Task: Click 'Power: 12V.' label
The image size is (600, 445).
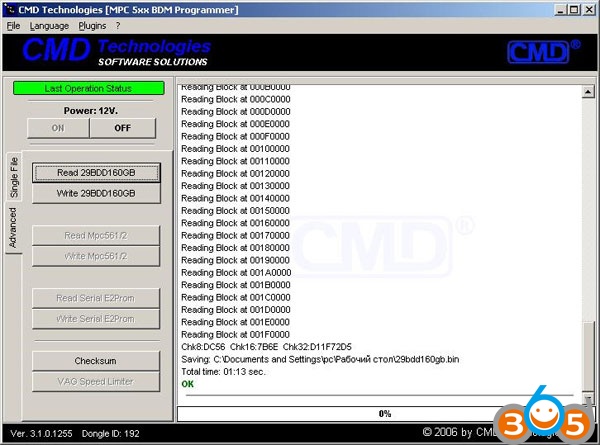Action: [x=91, y=111]
